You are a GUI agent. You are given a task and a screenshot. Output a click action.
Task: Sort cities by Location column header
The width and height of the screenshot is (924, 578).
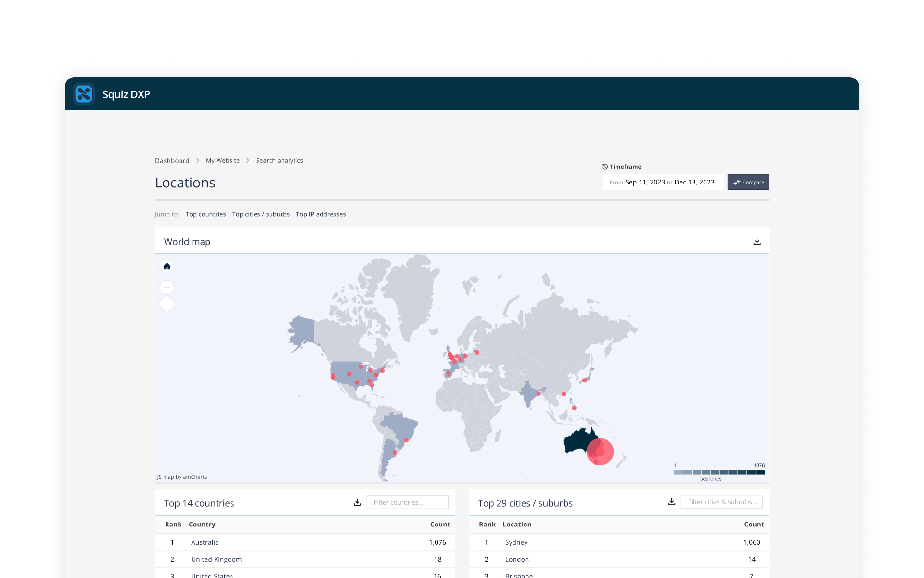(517, 525)
